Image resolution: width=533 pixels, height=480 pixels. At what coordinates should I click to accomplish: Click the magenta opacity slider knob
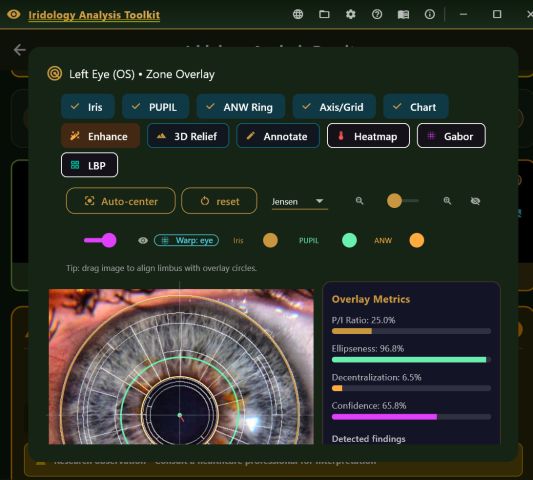click(109, 240)
